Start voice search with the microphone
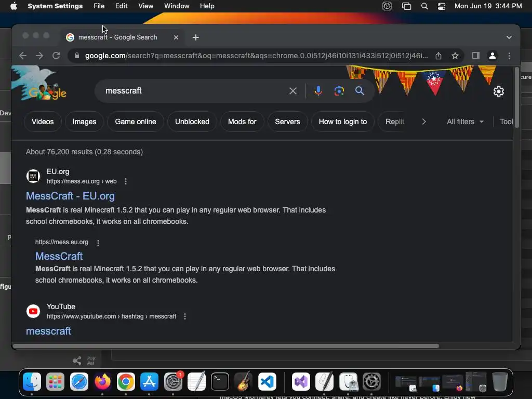Viewport: 532px width, 399px height. [318, 91]
